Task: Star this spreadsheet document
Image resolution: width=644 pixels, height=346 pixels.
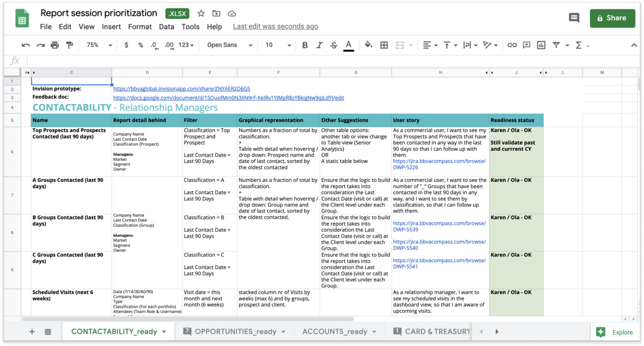Action: tap(201, 13)
